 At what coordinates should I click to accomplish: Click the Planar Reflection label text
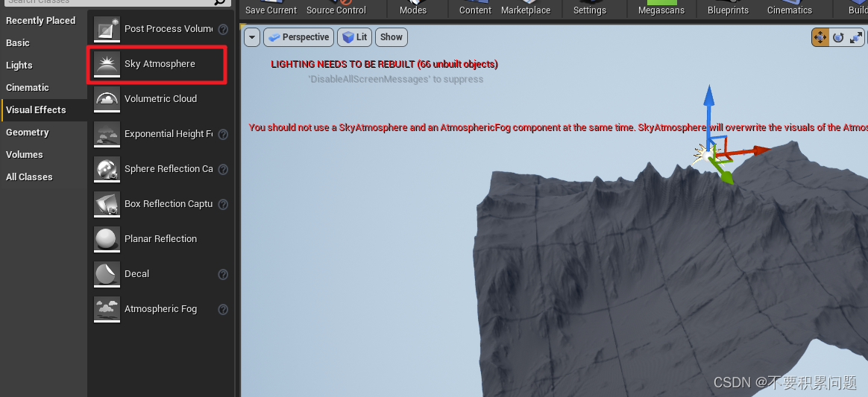click(x=160, y=239)
